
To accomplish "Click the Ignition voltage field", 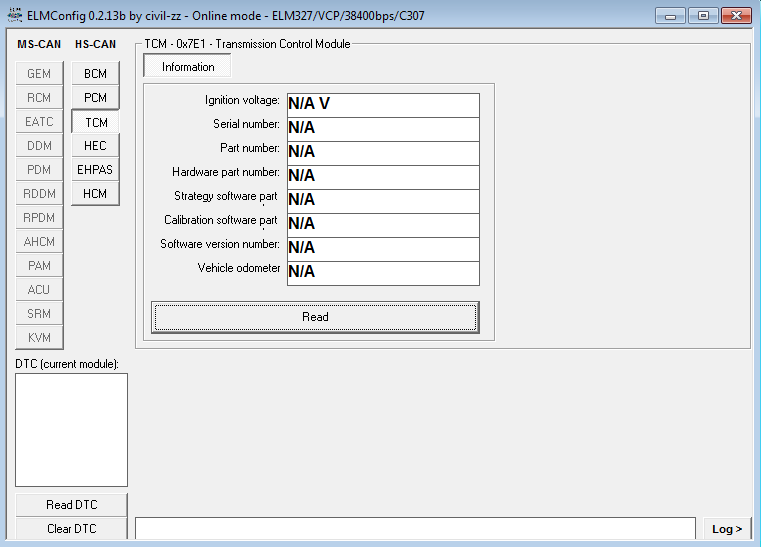I will 383,104.
